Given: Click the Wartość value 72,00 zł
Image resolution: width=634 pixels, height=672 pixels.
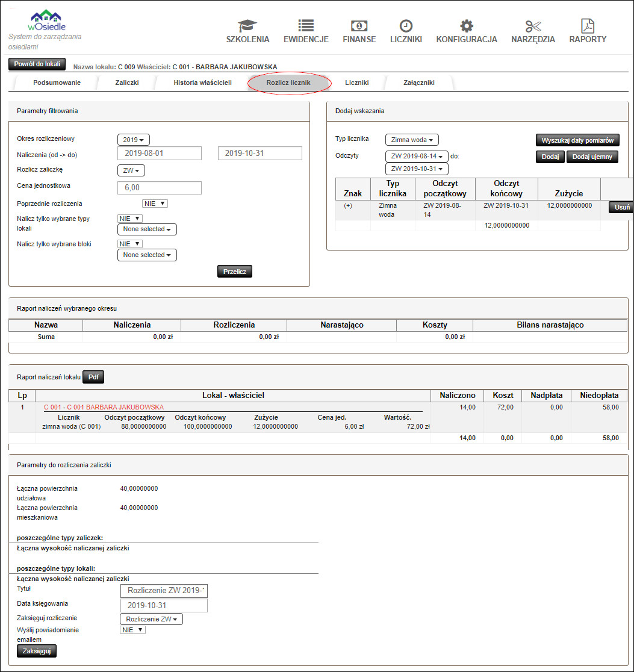Looking at the screenshot, I should pos(418,427).
